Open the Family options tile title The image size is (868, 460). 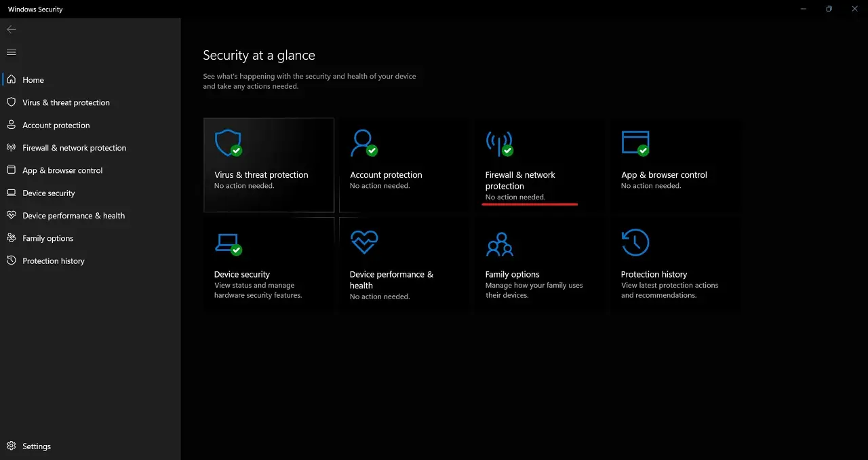[512, 274]
